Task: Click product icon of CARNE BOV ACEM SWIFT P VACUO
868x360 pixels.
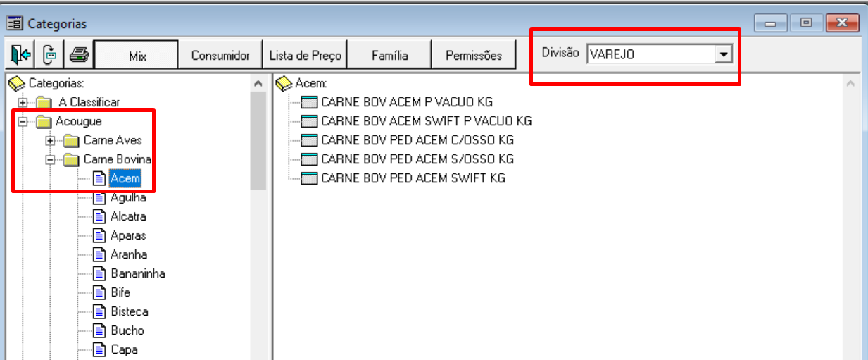Action: [x=309, y=121]
